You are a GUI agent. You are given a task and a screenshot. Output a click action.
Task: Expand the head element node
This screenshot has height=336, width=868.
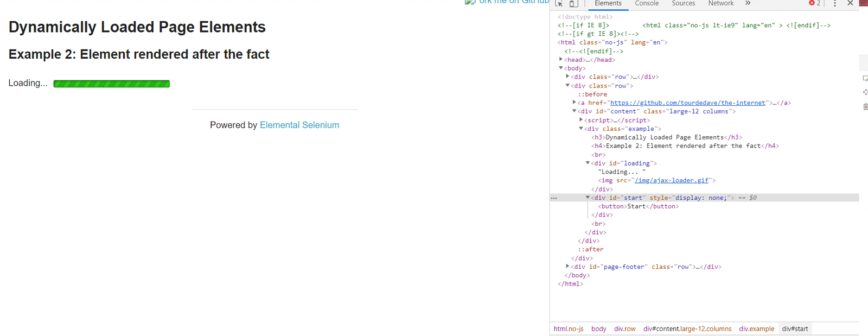tap(561, 60)
